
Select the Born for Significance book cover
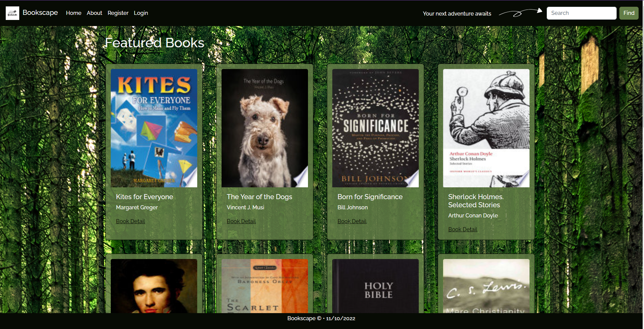376,128
